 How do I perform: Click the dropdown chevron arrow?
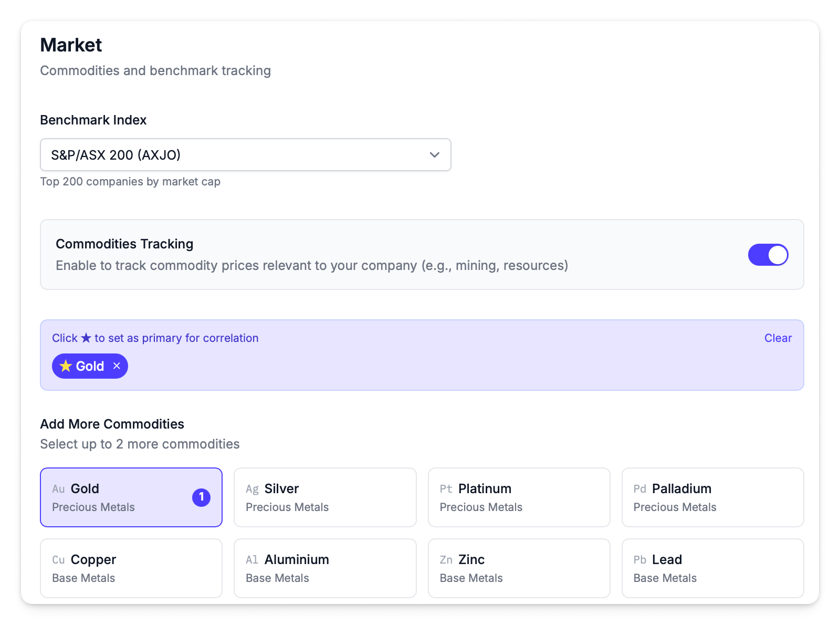point(434,155)
